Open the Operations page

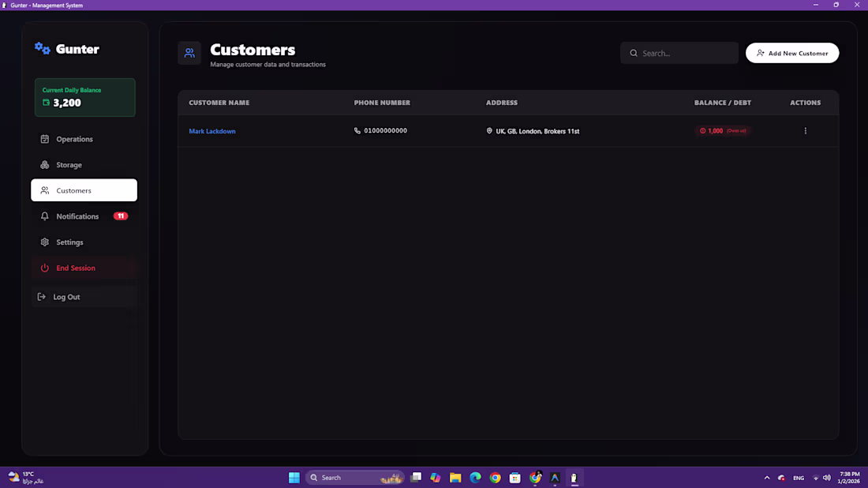84,139
